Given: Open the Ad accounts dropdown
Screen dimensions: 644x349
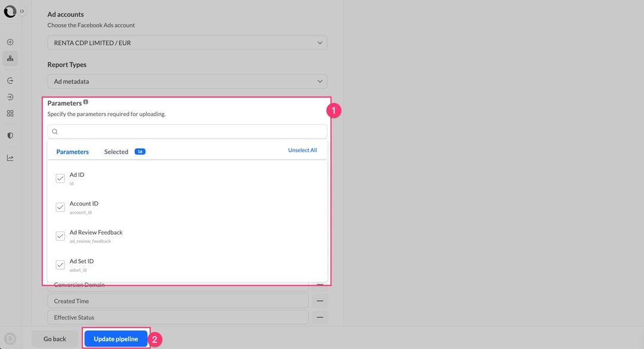Looking at the screenshot, I should 187,43.
